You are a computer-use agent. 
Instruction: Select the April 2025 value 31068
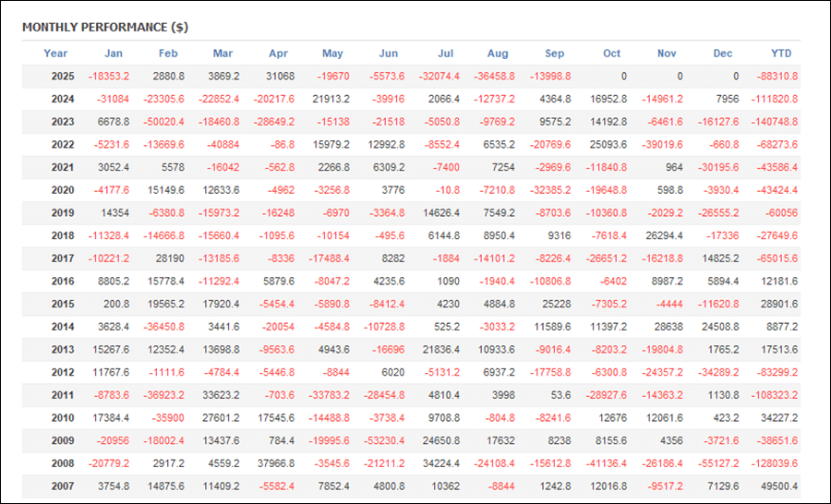[x=281, y=77]
